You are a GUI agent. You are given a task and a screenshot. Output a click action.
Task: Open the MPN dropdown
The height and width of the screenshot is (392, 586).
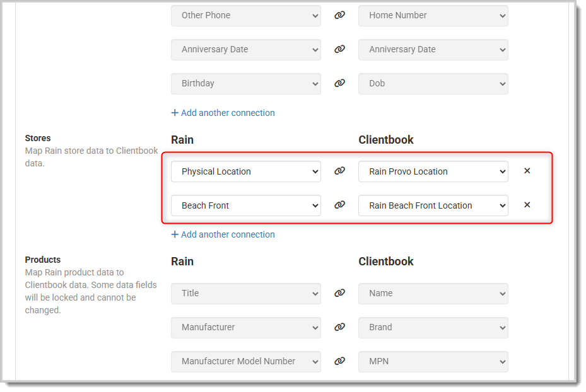(x=433, y=361)
